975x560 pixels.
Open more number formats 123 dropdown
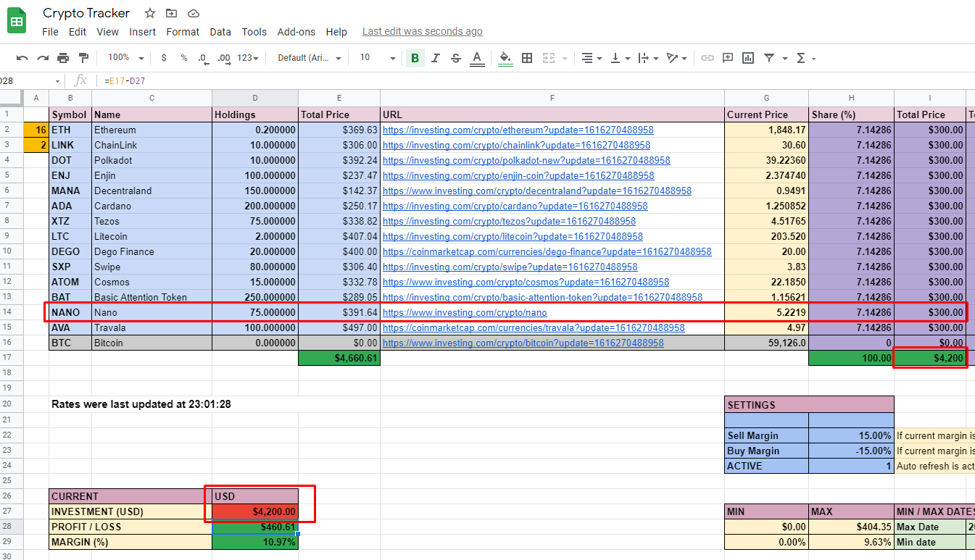coord(247,58)
